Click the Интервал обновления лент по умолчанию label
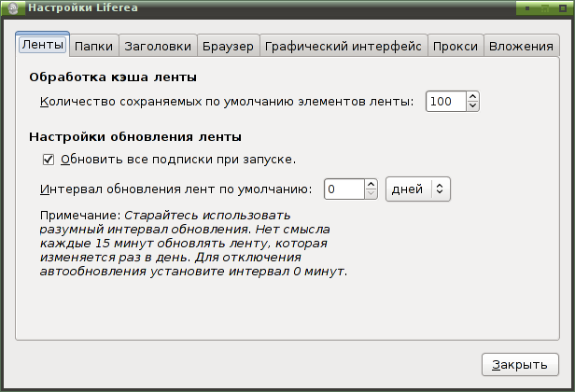The image size is (575, 392). (x=176, y=189)
